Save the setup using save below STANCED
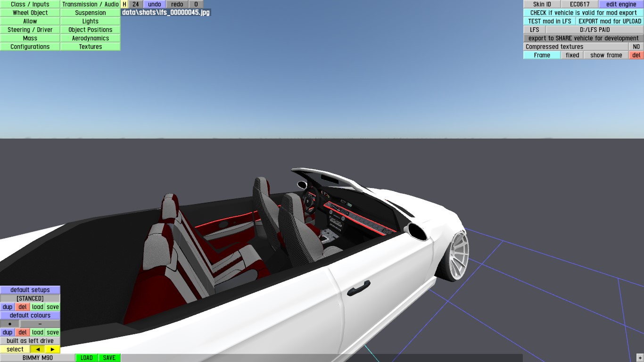Screen dimensions: 644x362 [53, 307]
